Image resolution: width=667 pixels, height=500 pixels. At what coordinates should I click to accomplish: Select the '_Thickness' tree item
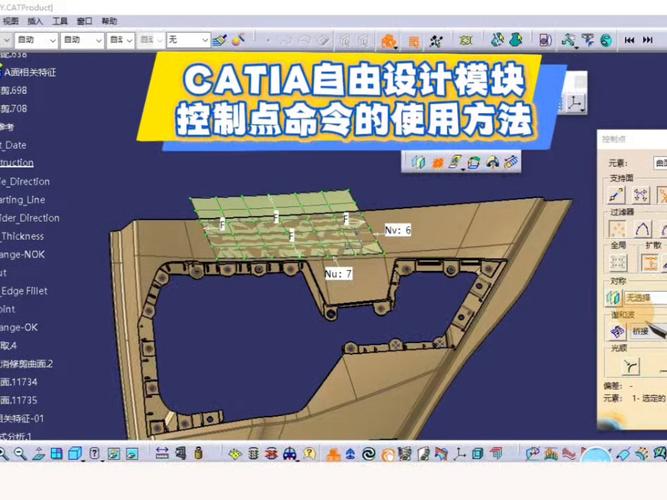(x=22, y=236)
